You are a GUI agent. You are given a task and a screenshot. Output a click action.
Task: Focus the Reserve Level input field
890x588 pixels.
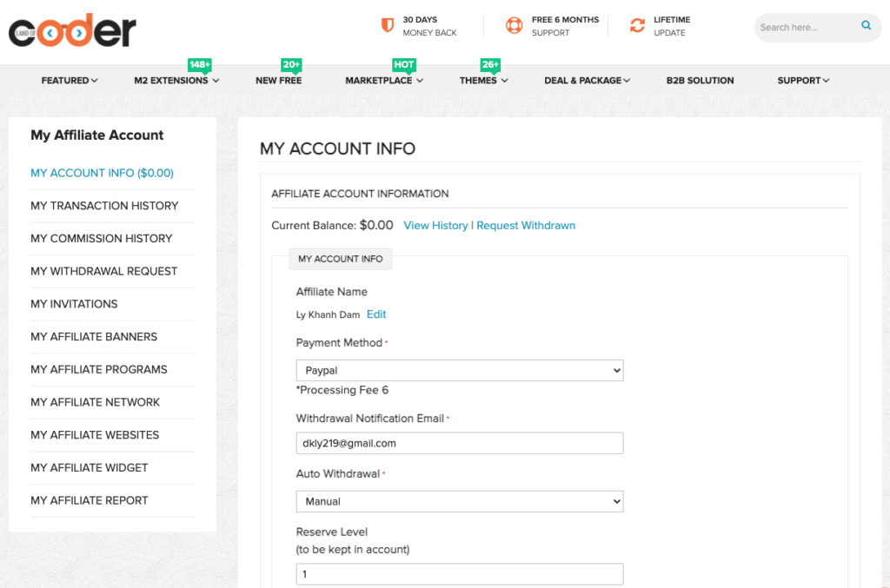pos(459,574)
